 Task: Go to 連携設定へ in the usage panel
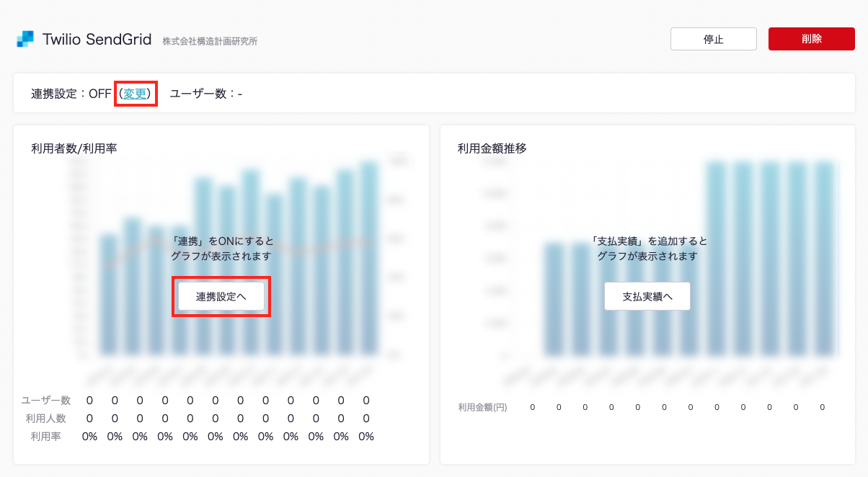tap(221, 296)
